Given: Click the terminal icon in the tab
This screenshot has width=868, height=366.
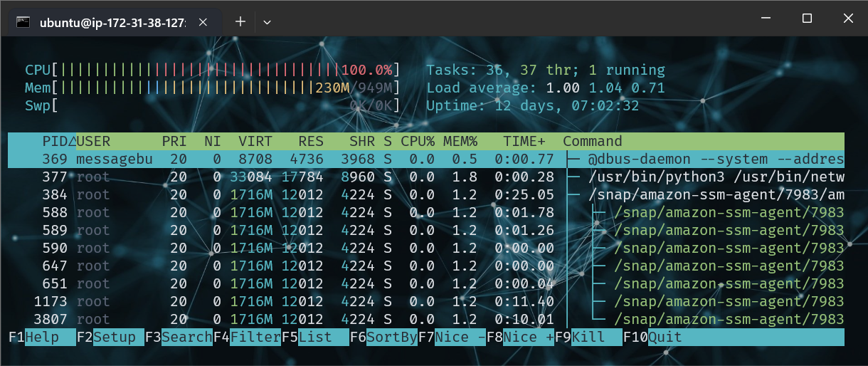Looking at the screenshot, I should pos(23,22).
